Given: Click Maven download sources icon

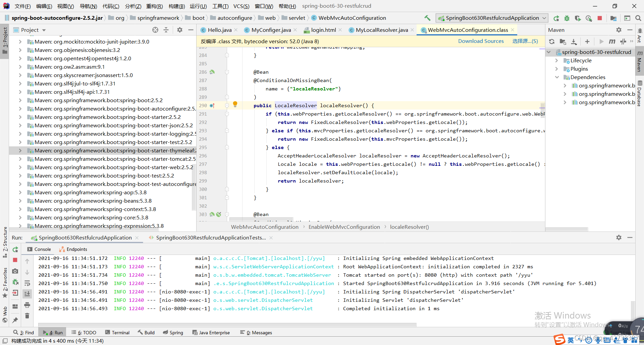Looking at the screenshot, I should click(574, 42).
